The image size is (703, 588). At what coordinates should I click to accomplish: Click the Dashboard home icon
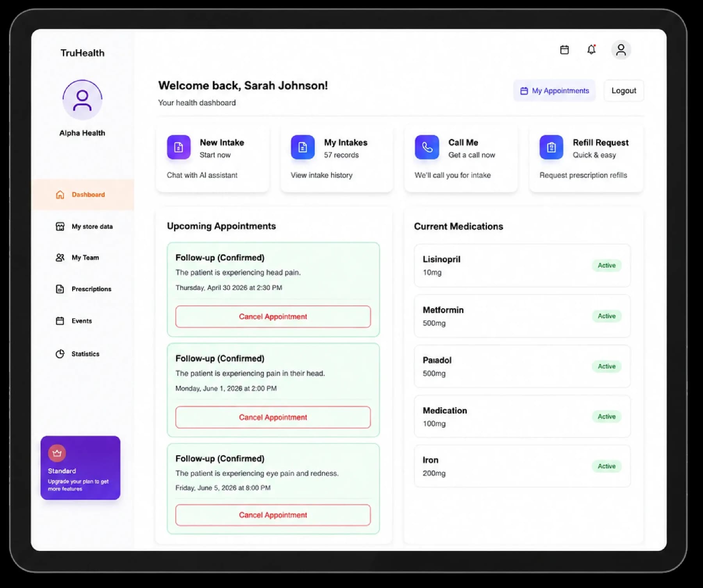coord(60,195)
